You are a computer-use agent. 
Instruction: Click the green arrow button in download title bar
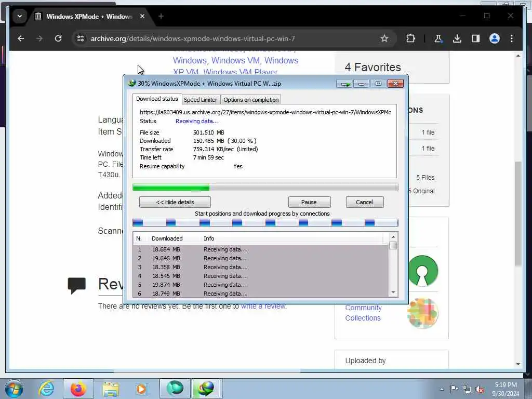344,84
